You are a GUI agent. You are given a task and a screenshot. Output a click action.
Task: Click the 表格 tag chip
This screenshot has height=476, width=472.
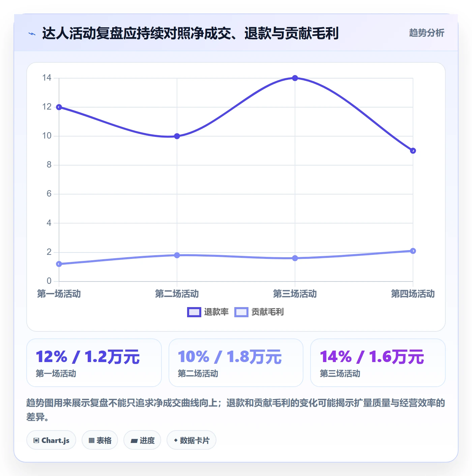(x=100, y=440)
